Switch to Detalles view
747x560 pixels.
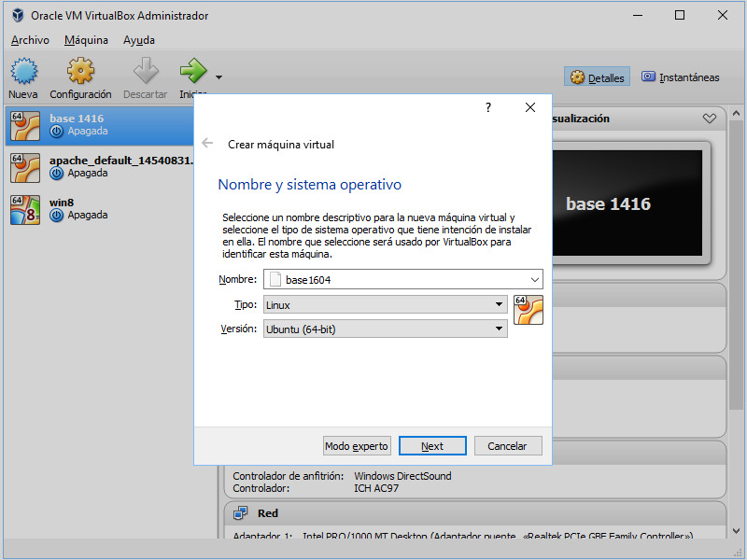pyautogui.click(x=597, y=77)
